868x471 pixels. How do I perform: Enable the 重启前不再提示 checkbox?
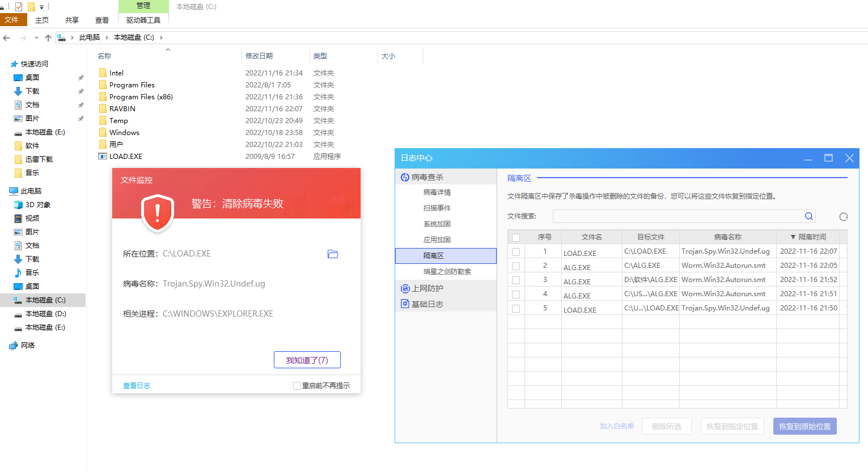tap(297, 386)
